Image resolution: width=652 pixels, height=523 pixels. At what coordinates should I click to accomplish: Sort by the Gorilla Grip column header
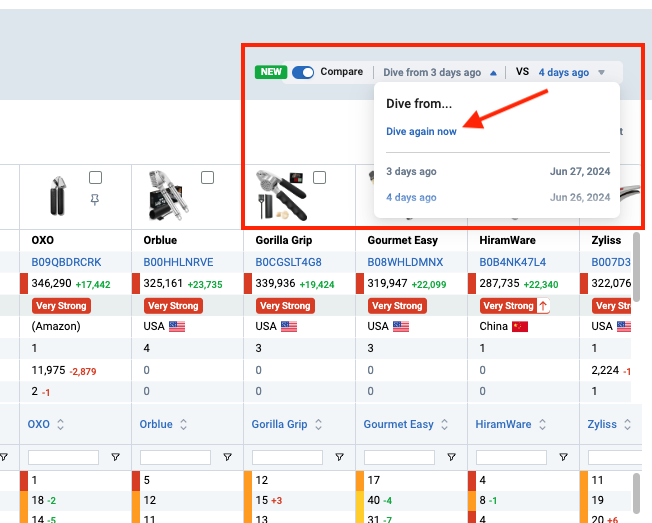click(279, 424)
